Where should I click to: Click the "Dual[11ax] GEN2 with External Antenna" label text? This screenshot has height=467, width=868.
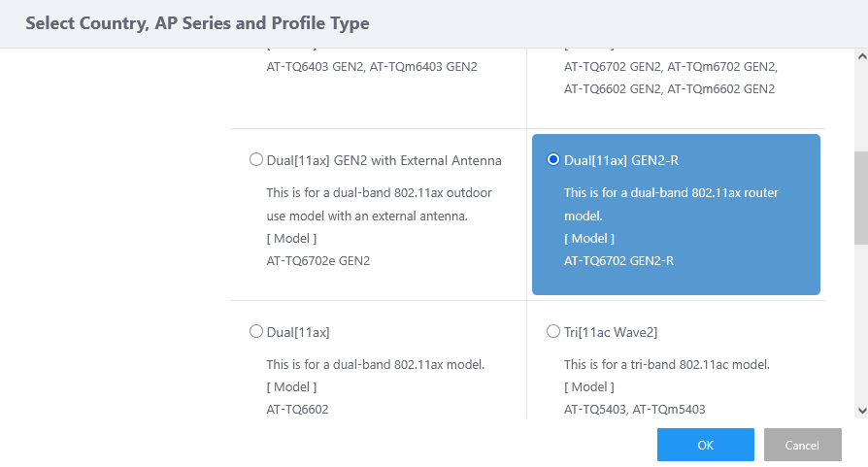[x=384, y=160]
